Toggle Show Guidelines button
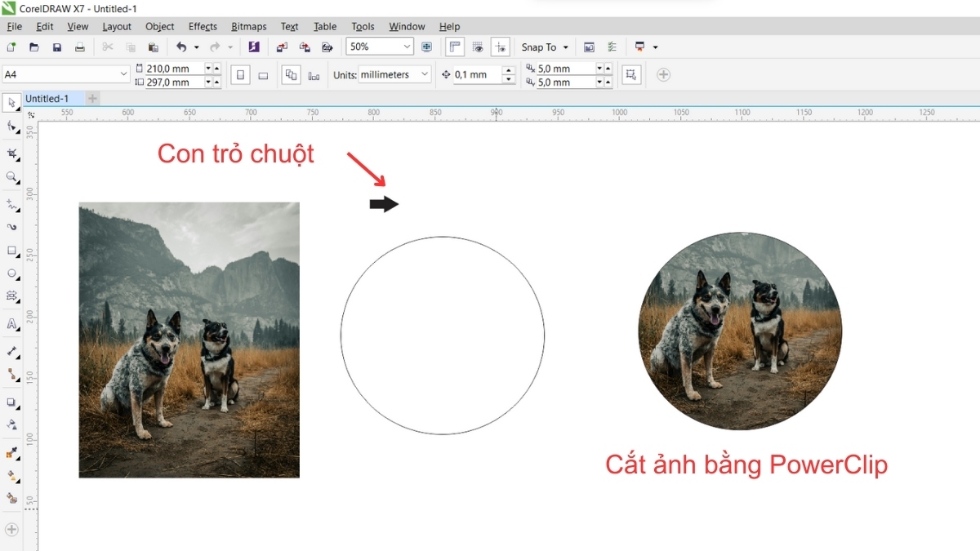980x551 pixels. [501, 47]
